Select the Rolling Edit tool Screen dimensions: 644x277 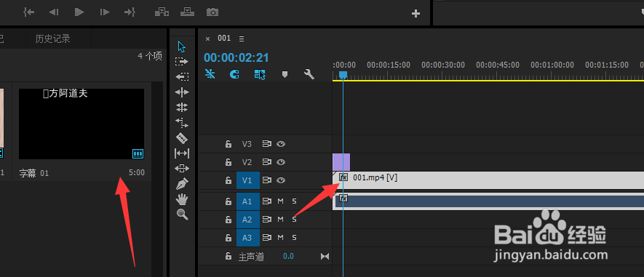181,107
